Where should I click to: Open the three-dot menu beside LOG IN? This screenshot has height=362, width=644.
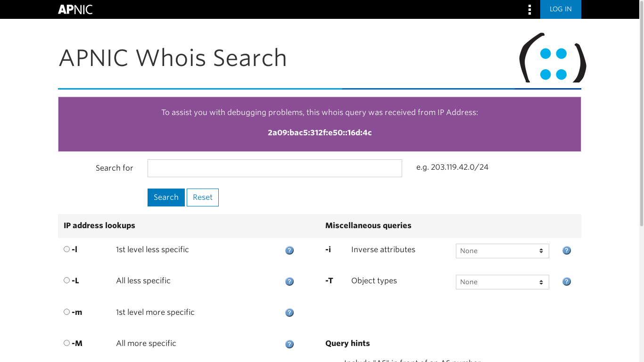(x=530, y=9)
